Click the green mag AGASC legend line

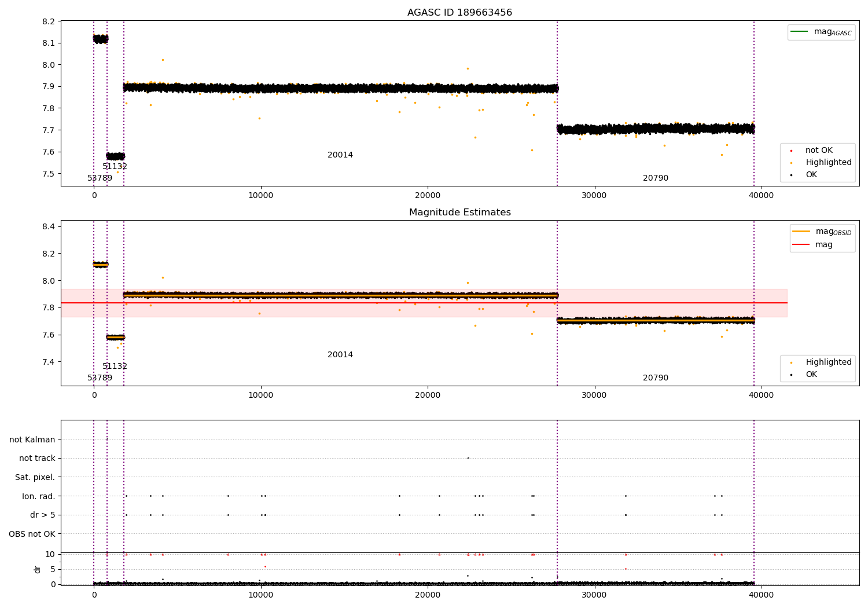799,32
